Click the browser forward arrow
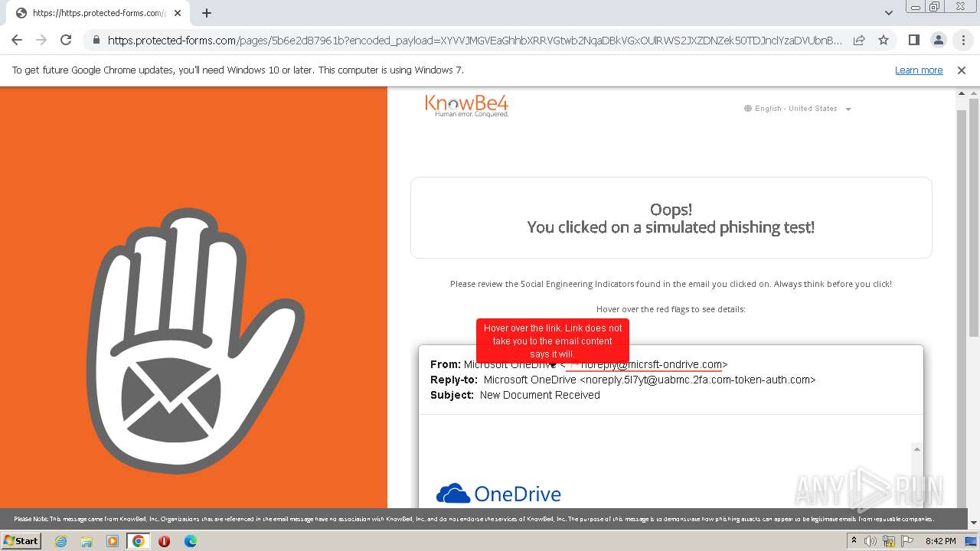980x551 pixels. pos(41,40)
